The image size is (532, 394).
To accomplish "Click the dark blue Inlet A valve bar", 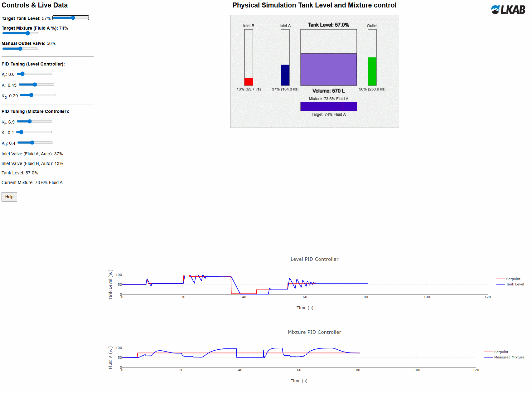I will 285,75.
